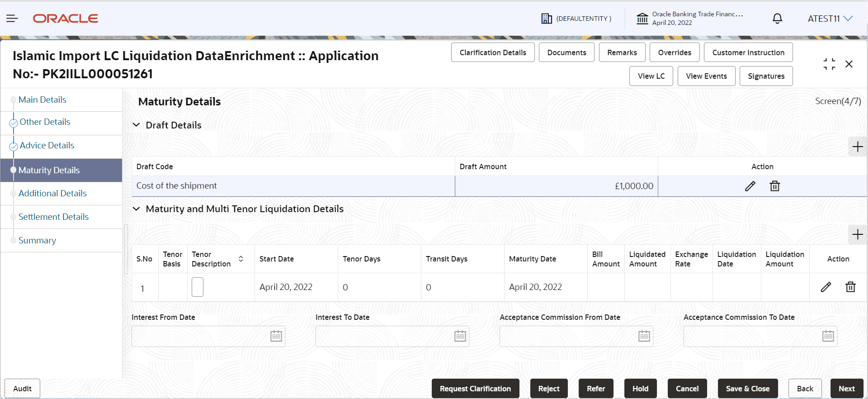Open Acceptance Commission To Date calendar
This screenshot has width=868, height=399.
[828, 336]
